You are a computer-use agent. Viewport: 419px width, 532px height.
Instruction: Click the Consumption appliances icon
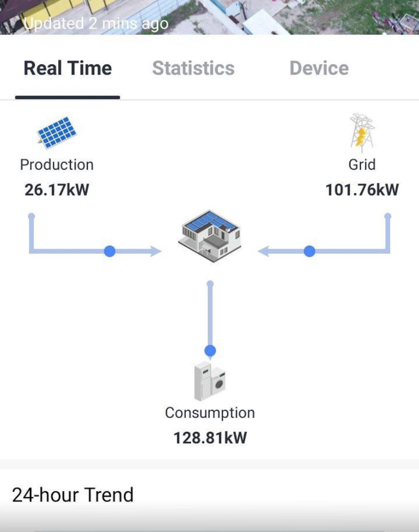[210, 381]
